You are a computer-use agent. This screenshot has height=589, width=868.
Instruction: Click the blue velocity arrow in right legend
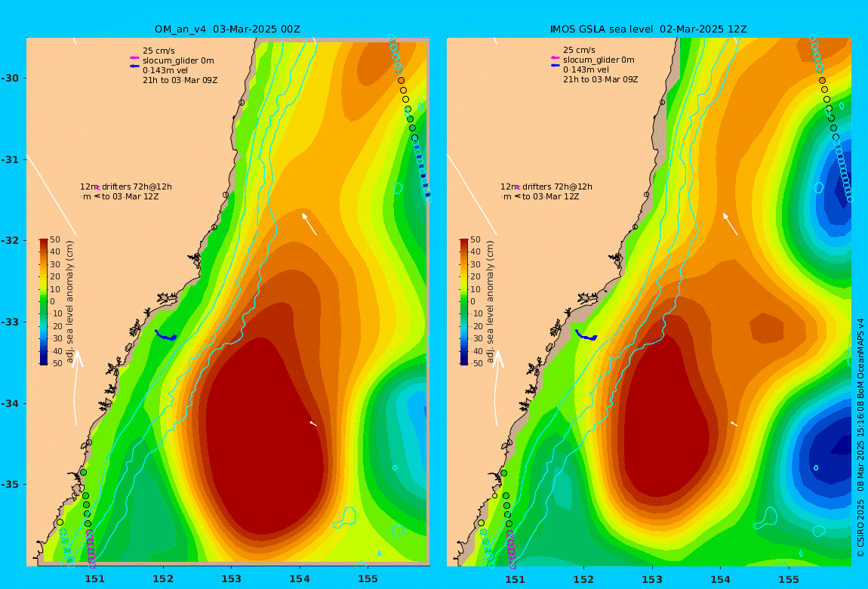pos(555,66)
